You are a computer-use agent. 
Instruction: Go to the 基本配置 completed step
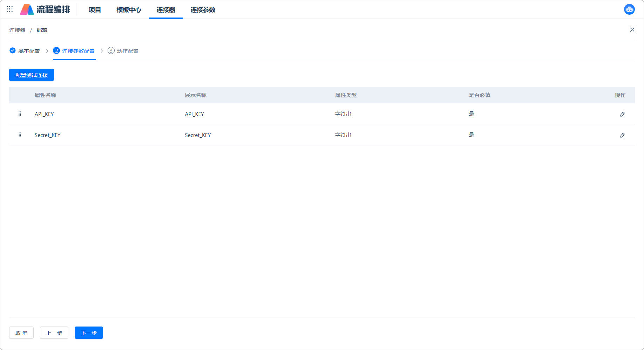click(x=25, y=51)
